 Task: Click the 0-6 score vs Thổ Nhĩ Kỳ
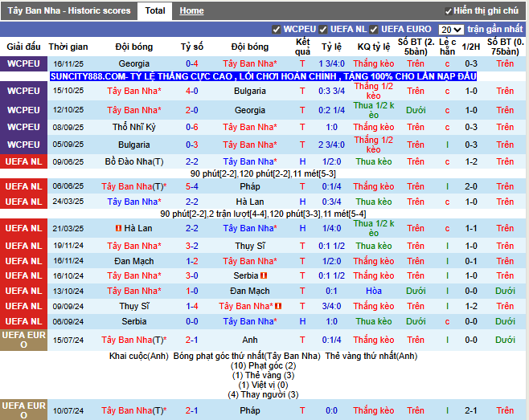[x=191, y=127]
